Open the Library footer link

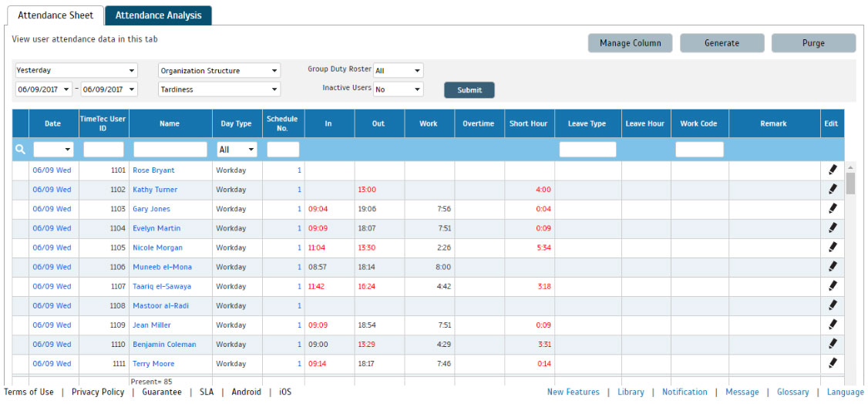tap(631, 392)
